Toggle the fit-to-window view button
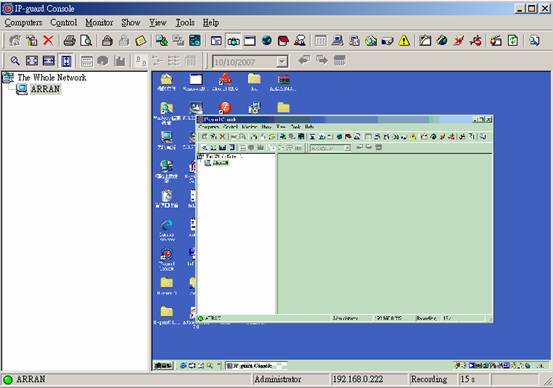 click(x=32, y=61)
